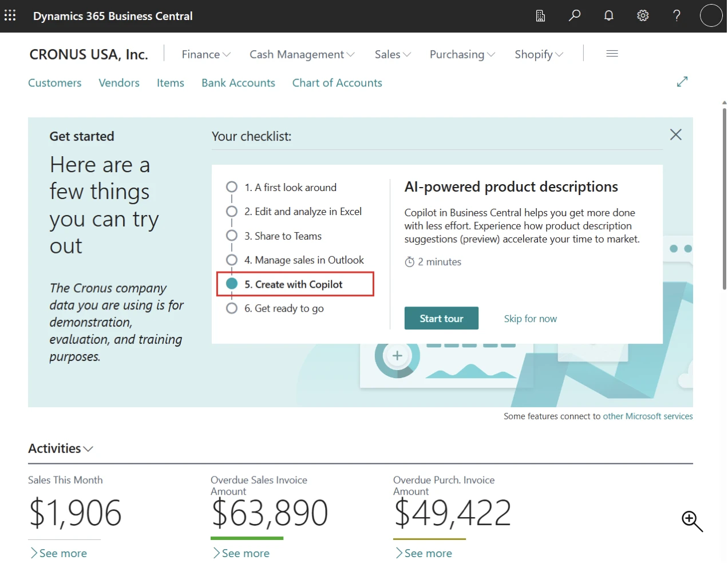Open the Bank Accounts page link
The image size is (728, 572).
(238, 83)
